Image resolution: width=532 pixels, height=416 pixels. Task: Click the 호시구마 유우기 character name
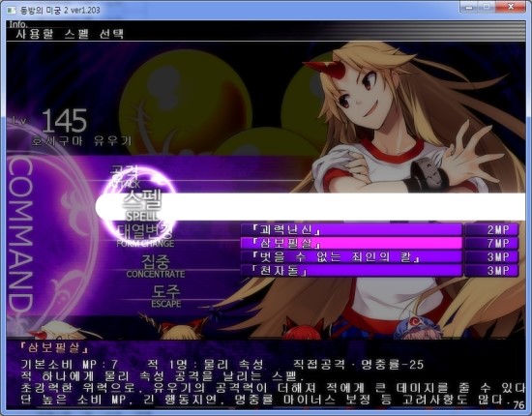tap(82, 140)
